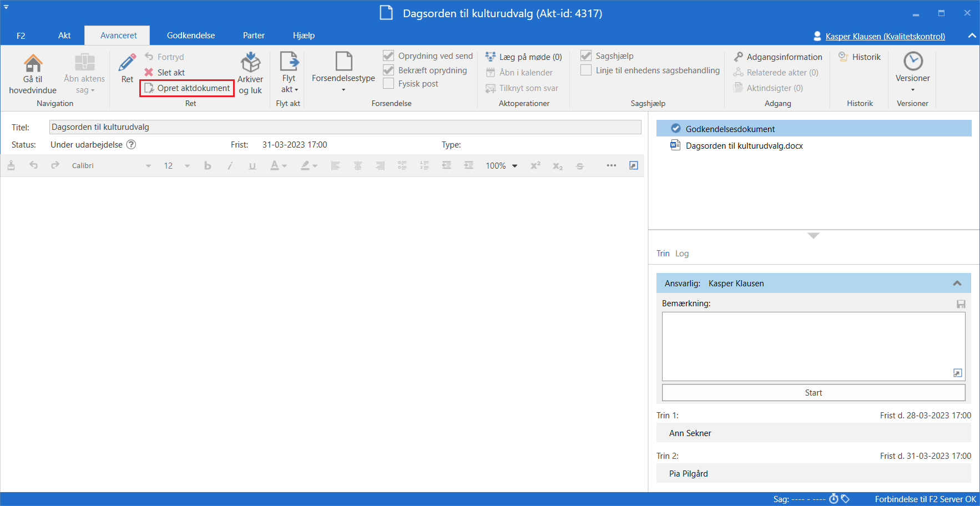The height and width of the screenshot is (506, 980).
Task: Increase indent
Action: [469, 165]
